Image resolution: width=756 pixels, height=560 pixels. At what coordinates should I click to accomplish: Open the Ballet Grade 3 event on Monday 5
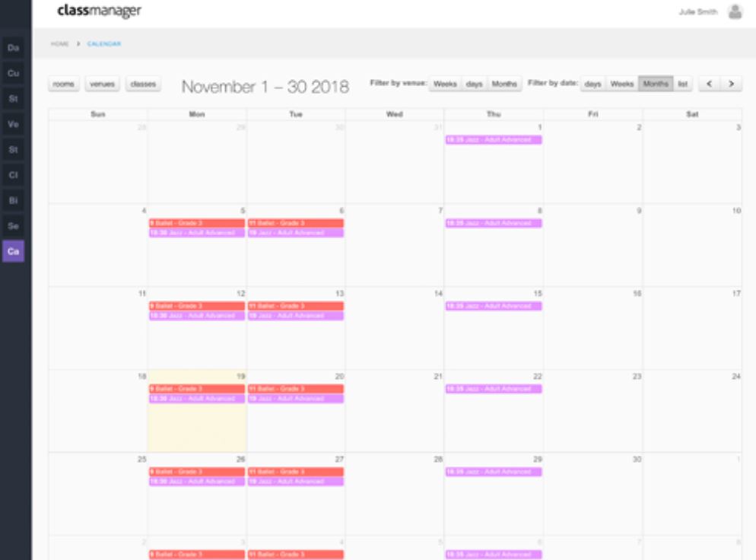coord(196,223)
